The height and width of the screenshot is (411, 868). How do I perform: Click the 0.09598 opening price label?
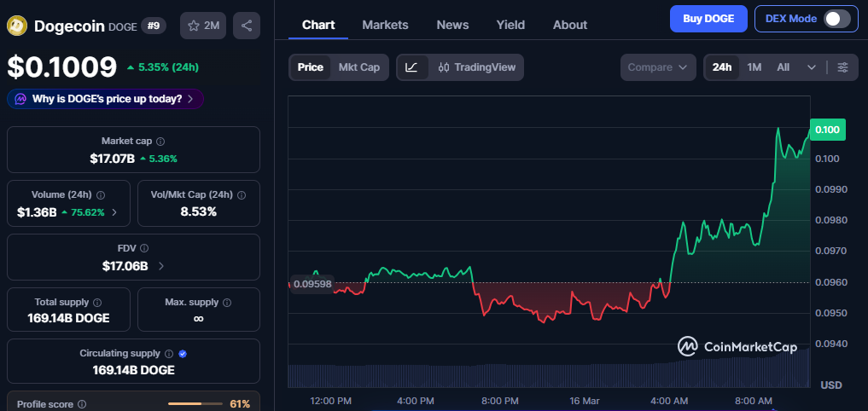tap(312, 284)
